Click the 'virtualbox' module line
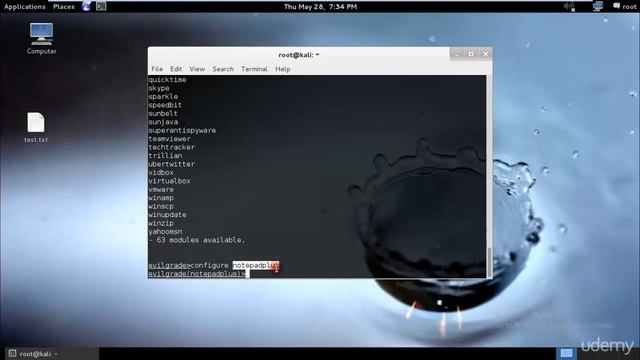 point(169,181)
